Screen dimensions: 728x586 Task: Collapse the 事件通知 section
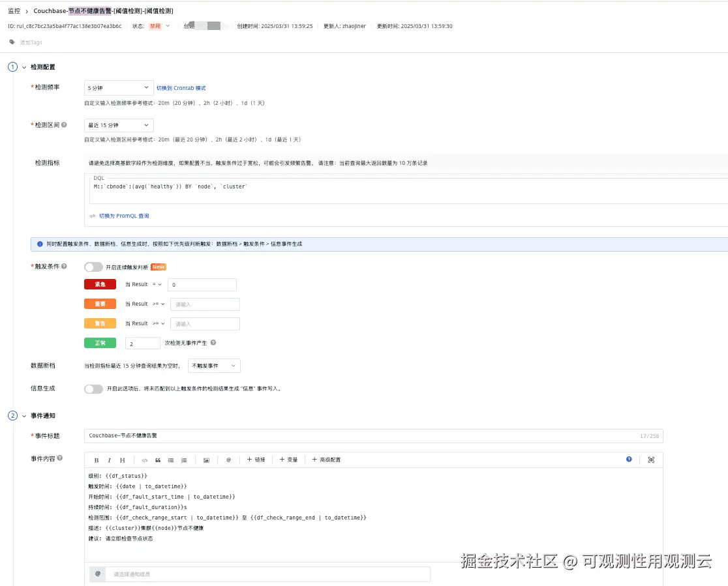pyautogui.click(x=24, y=416)
